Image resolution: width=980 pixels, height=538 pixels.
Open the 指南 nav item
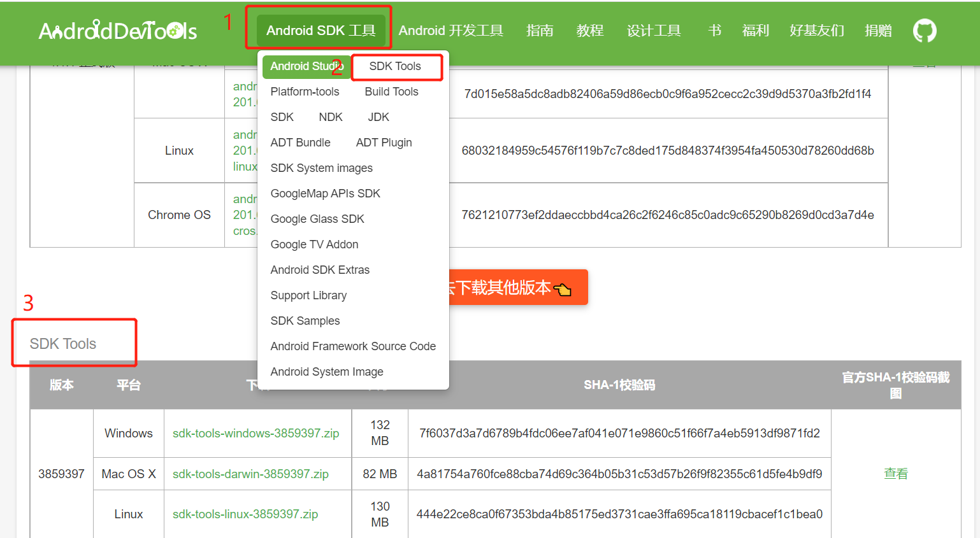tap(540, 31)
